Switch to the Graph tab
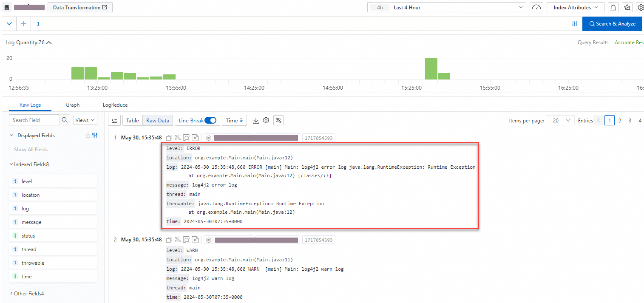Viewport: 644px width, 303px height. point(73,105)
